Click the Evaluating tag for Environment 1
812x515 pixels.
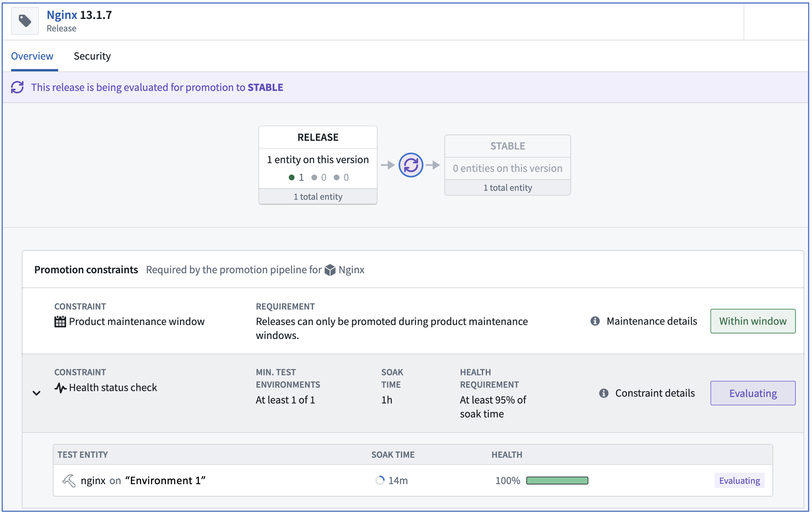(x=739, y=481)
